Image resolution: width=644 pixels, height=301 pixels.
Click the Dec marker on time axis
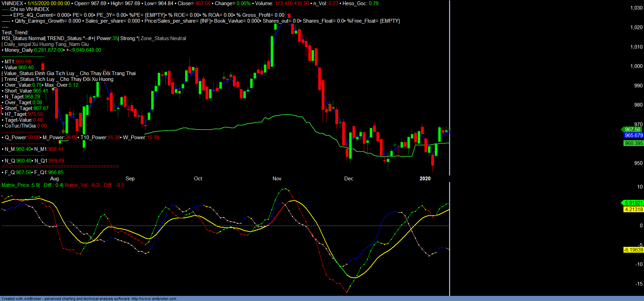coord(349,179)
